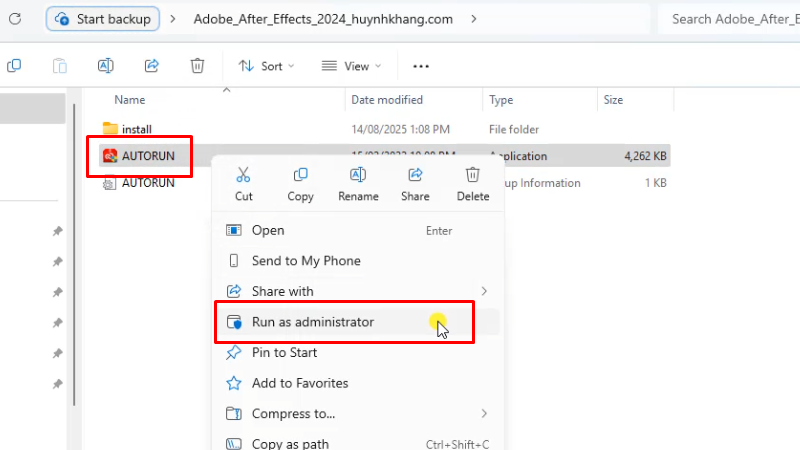Expand the Compress to... submenu arrow

pyautogui.click(x=484, y=414)
